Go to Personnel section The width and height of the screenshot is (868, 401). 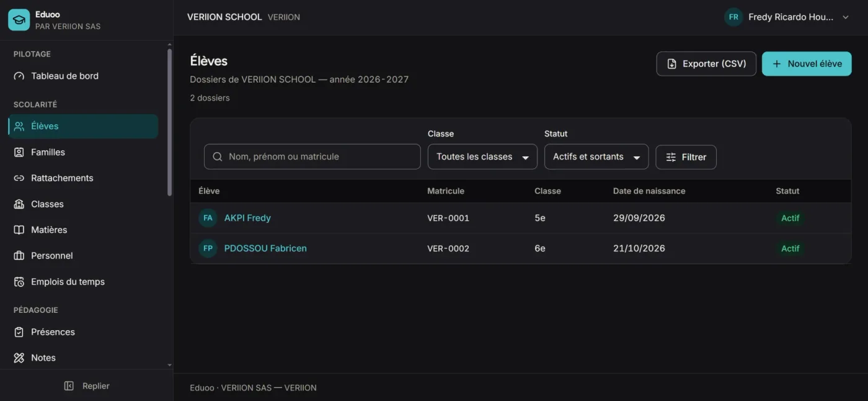[x=83, y=256]
